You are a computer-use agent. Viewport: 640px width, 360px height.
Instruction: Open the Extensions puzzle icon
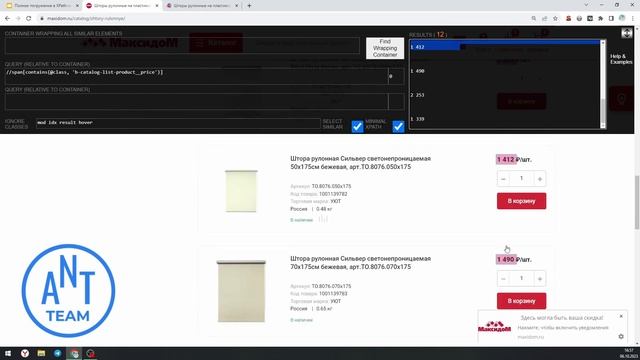(x=600, y=18)
